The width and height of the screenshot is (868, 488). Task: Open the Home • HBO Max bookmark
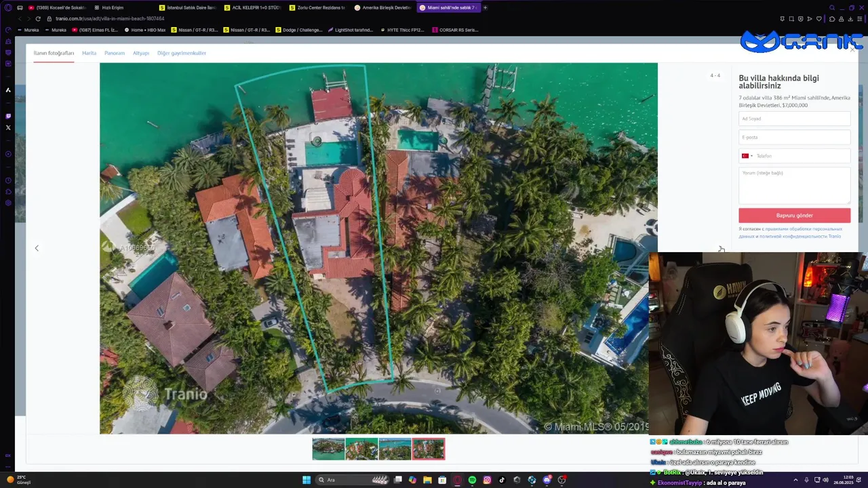click(x=144, y=30)
